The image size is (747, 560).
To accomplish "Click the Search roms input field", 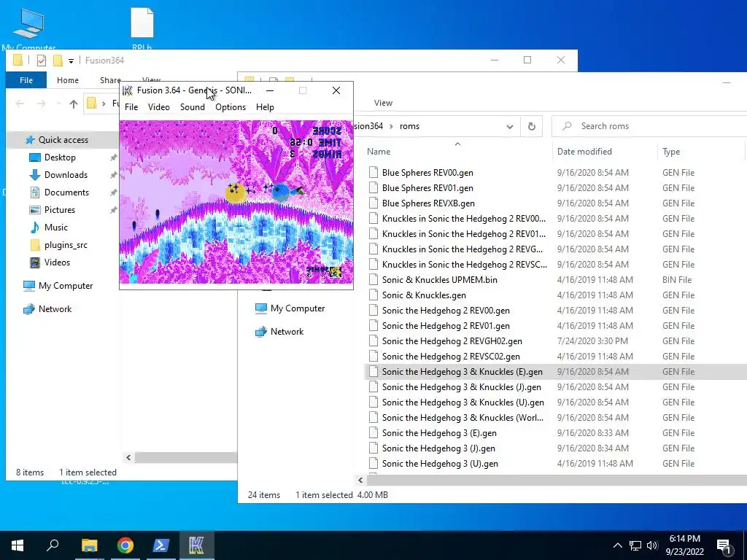I will click(649, 126).
